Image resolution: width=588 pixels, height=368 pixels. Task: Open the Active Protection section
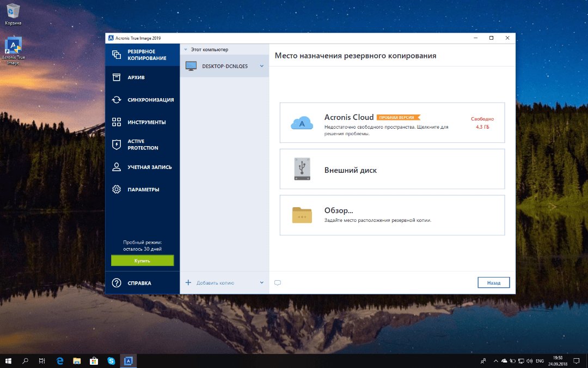coord(143,144)
